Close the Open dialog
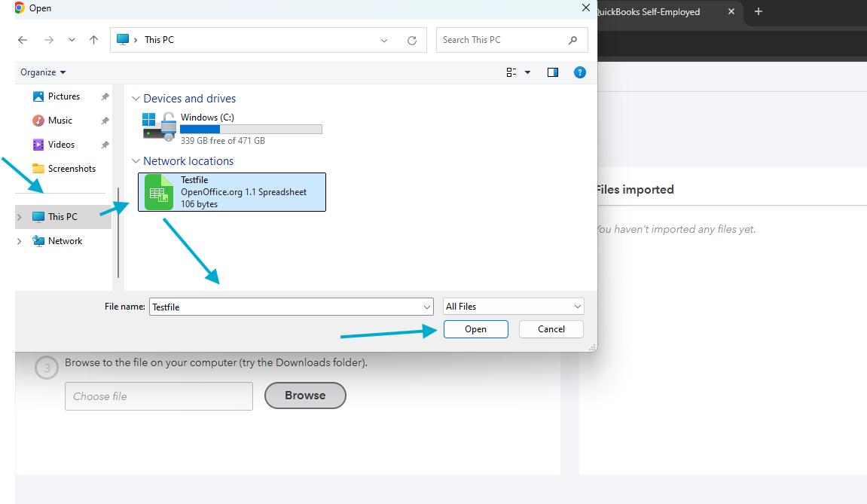Screen dimensions: 867x504 coord(586,8)
